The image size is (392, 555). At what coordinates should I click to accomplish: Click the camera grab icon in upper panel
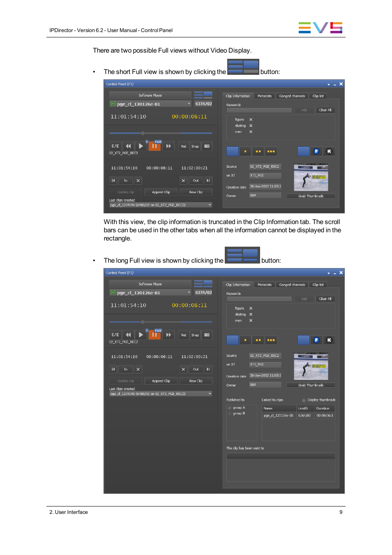coord(207,146)
